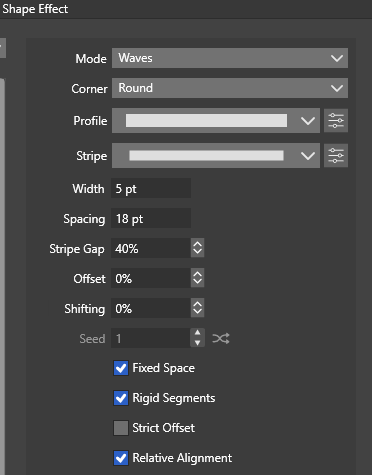The width and height of the screenshot is (372, 475).
Task: Adjust the Stripe Gap stepper arrows
Action: tap(197, 248)
